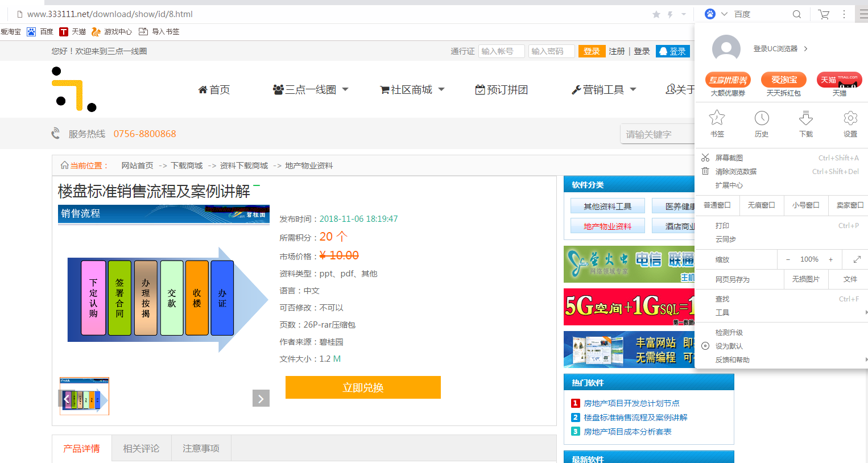Image resolution: width=868 pixels, height=463 pixels.
Task: Select 屏幕截图 from the browser menu
Action: [729, 158]
